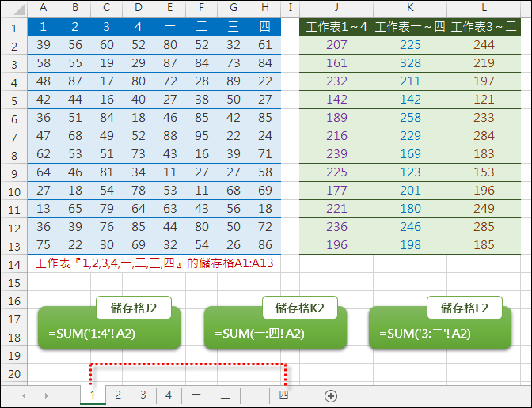The image size is (532, 408).
Task: Select cell K13 showing 198
Action: point(410,245)
